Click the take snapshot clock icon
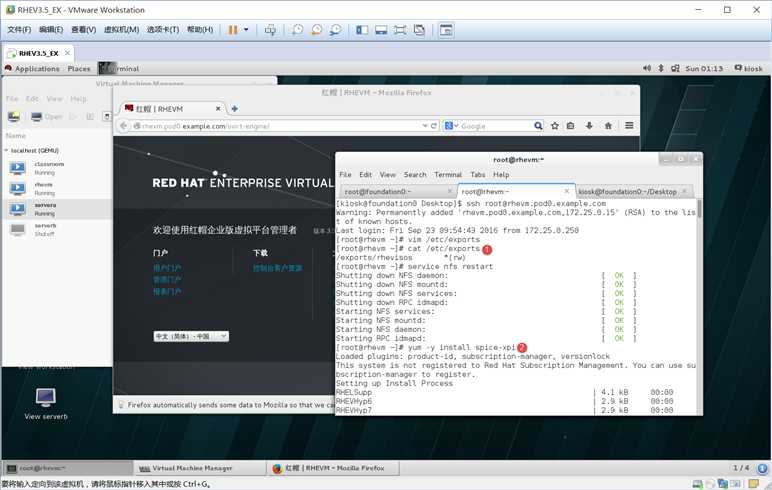Viewport: 772px width, 490px height. (x=297, y=30)
